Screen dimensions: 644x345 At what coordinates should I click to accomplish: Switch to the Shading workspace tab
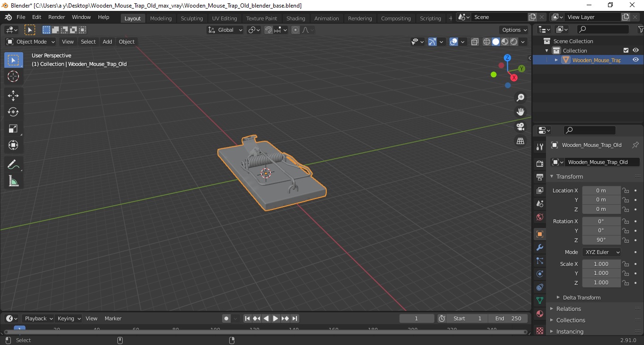coord(295,18)
